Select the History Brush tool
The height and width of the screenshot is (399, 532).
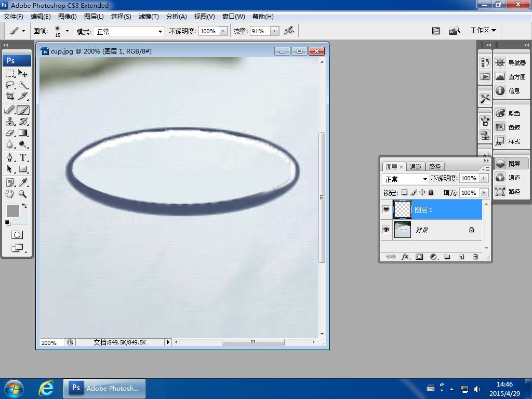(23, 121)
